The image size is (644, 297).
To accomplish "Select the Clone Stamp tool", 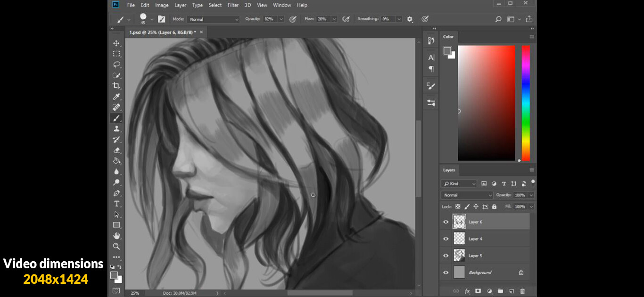I will click(x=116, y=128).
